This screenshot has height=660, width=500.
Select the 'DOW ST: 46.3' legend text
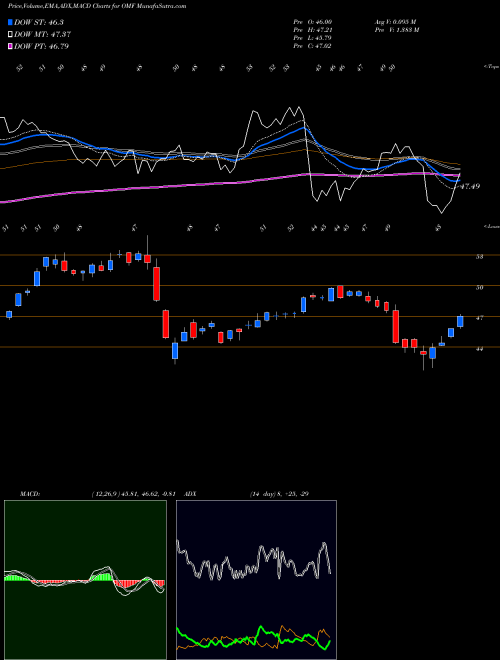[39, 22]
